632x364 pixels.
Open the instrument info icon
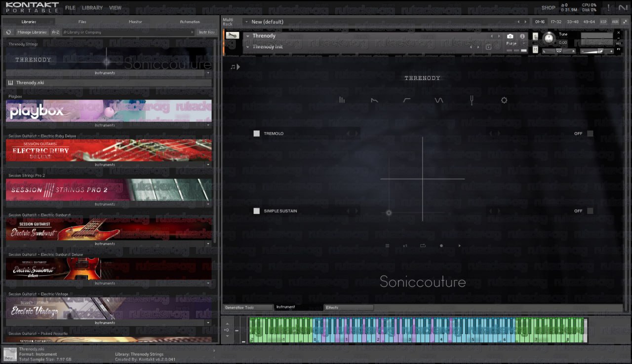[x=522, y=36]
